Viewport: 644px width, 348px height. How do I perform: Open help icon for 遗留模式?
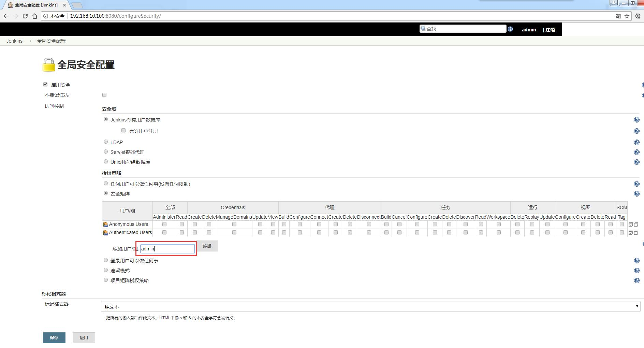pos(636,271)
